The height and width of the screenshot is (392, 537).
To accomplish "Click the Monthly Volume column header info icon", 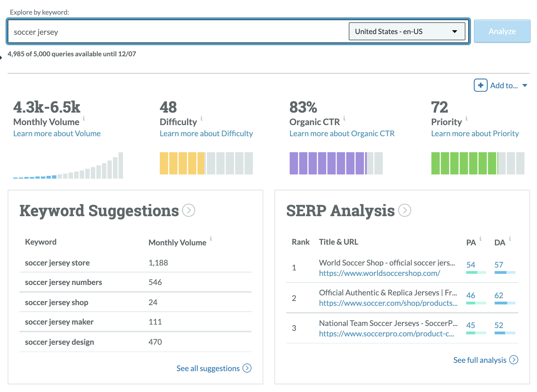I will [x=211, y=239].
